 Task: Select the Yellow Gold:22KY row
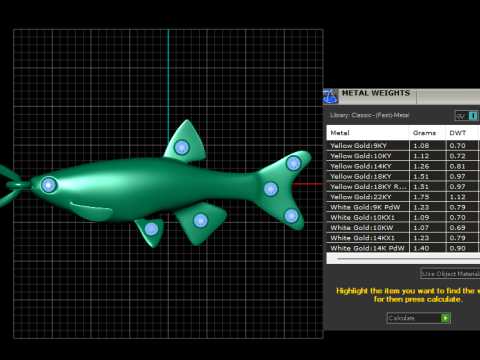coord(402,197)
